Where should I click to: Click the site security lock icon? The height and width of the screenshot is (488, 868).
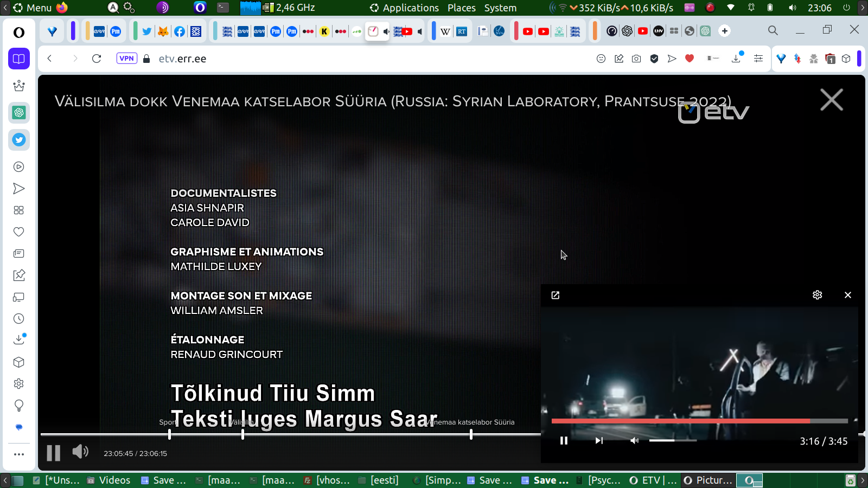(146, 59)
